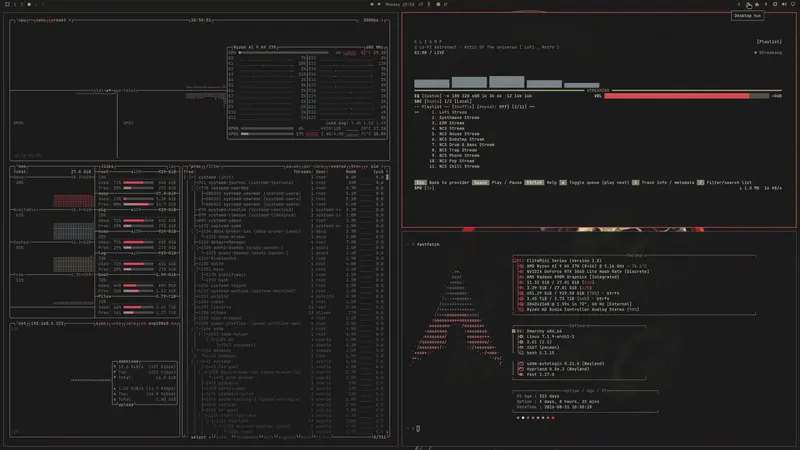Toggle tree view in the proc box
This screenshot has width=800, height=450.
coord(357,166)
